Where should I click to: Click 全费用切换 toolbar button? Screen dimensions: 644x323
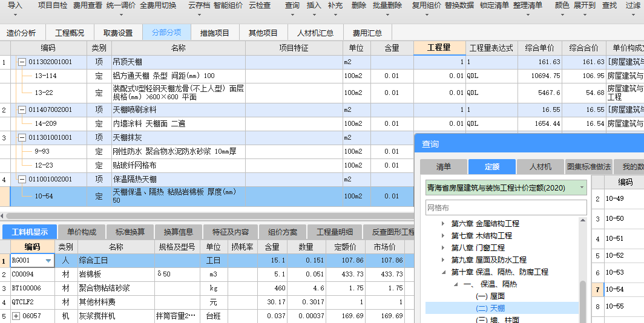click(x=158, y=5)
